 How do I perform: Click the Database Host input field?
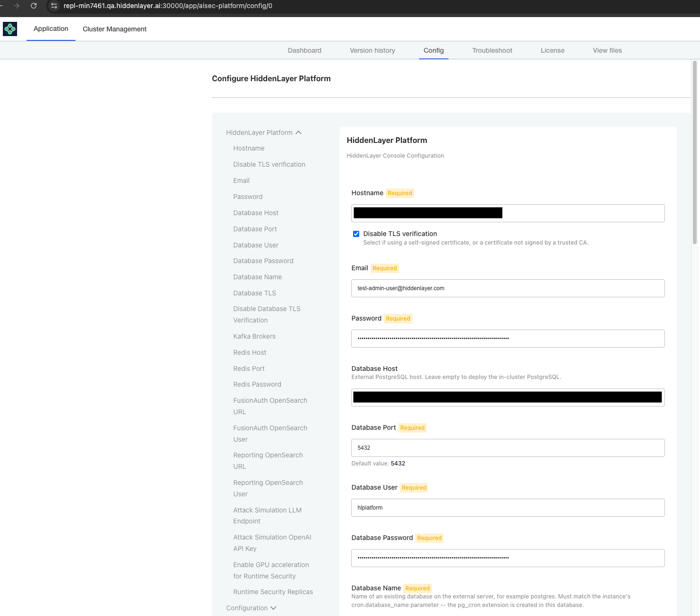pyautogui.click(x=508, y=398)
